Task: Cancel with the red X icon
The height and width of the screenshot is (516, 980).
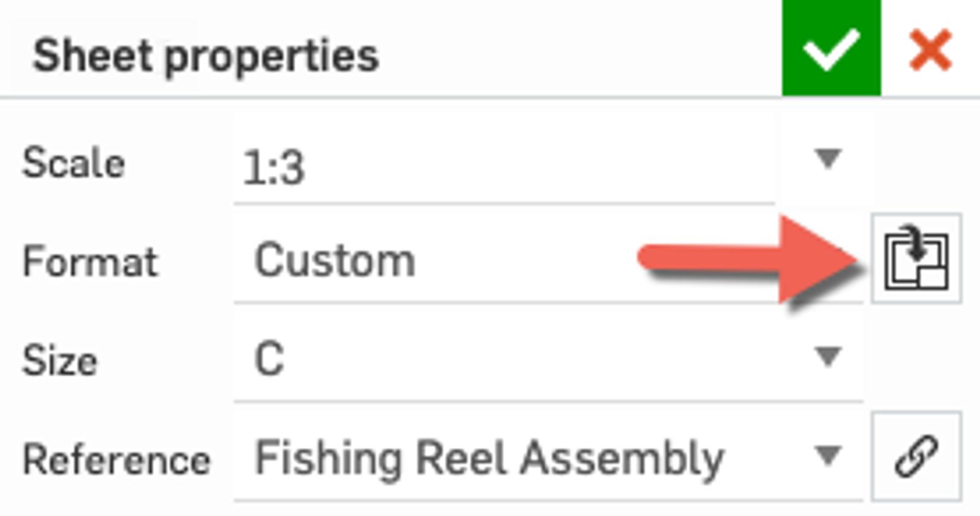Action: pos(930,50)
